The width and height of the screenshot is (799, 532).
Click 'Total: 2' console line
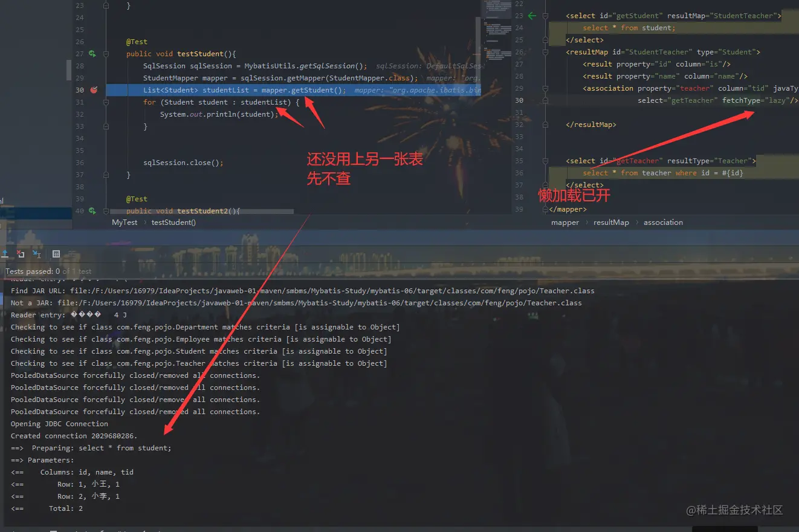[47, 508]
